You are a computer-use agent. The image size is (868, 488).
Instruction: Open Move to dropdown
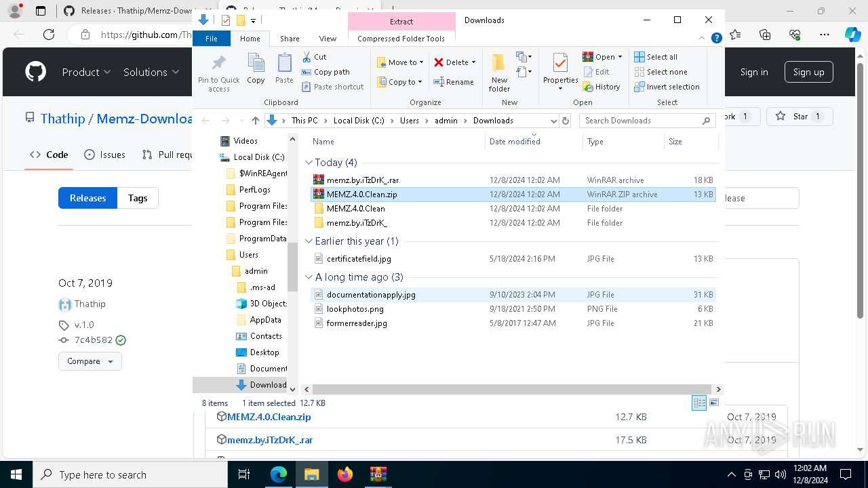[x=400, y=62]
